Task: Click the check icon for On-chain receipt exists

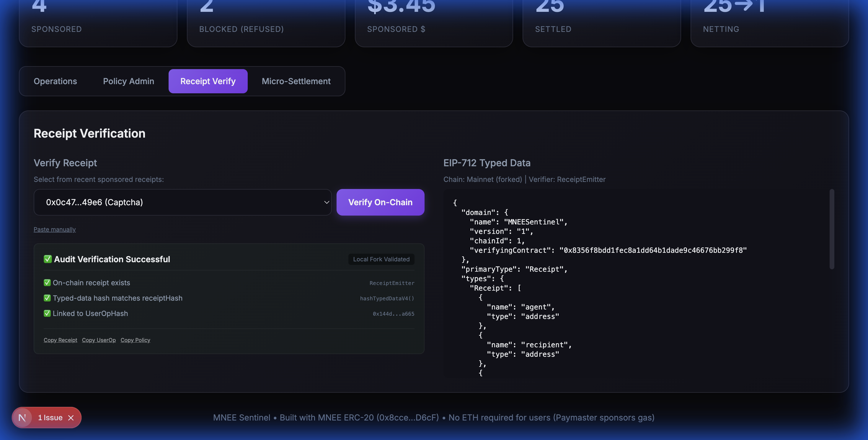Action: coord(47,283)
